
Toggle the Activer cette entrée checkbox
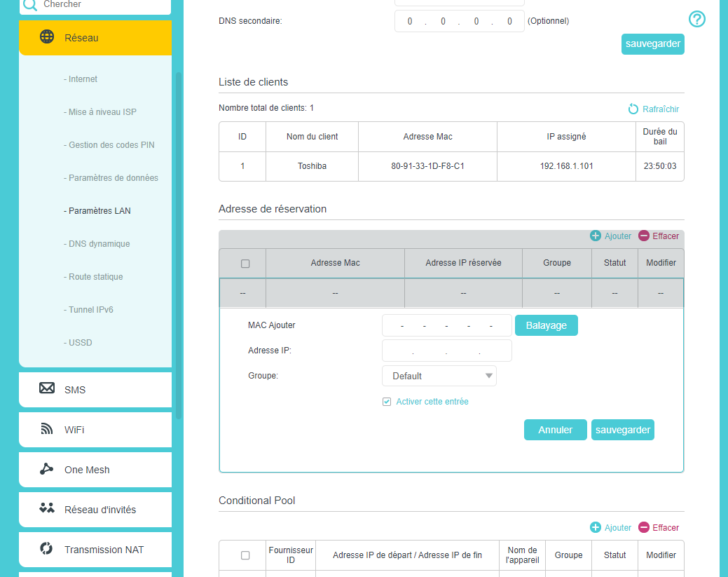point(387,402)
